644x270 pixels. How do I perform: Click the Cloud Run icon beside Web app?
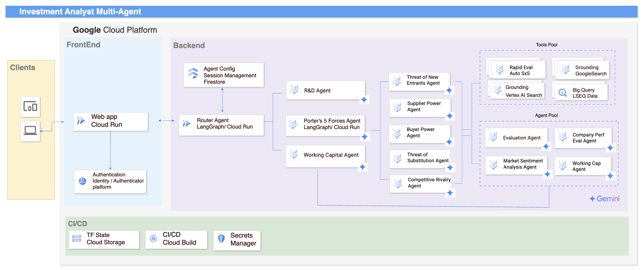coord(81,121)
